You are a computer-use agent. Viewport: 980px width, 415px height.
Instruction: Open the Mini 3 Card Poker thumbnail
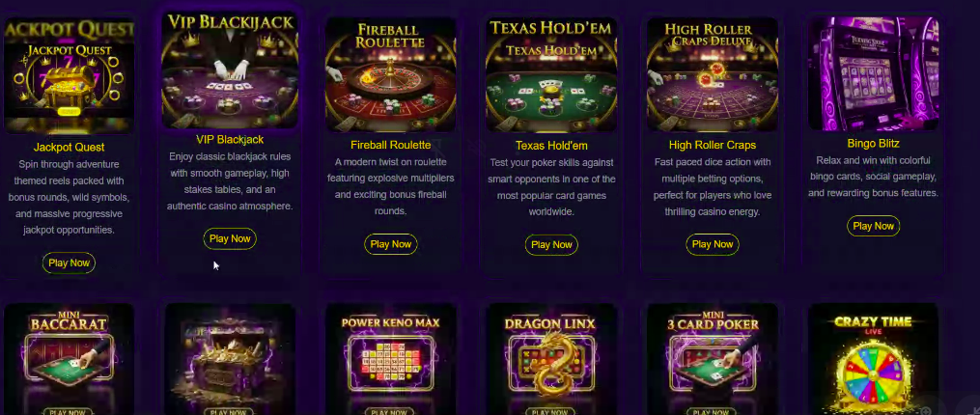(x=713, y=359)
